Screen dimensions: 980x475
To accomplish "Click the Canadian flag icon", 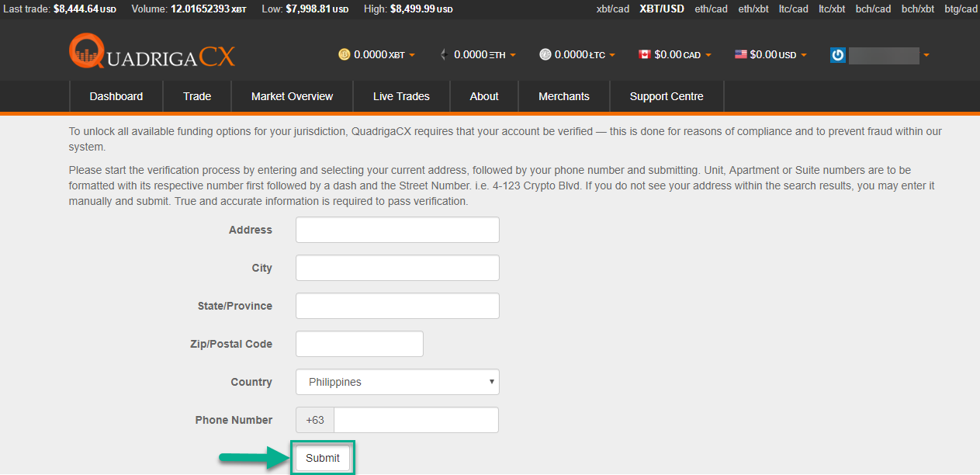I will pos(644,54).
